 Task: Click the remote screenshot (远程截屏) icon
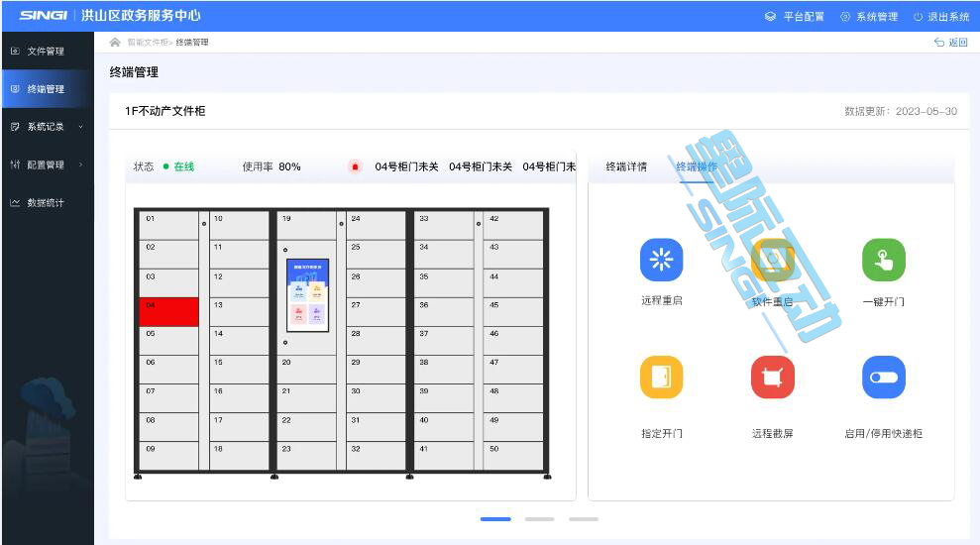pyautogui.click(x=772, y=377)
